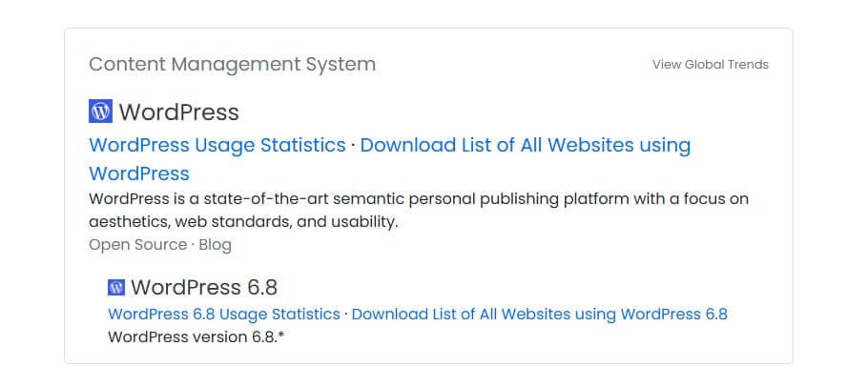
Task: Open Download List of Websites using WordPress 6.8
Action: tap(539, 314)
